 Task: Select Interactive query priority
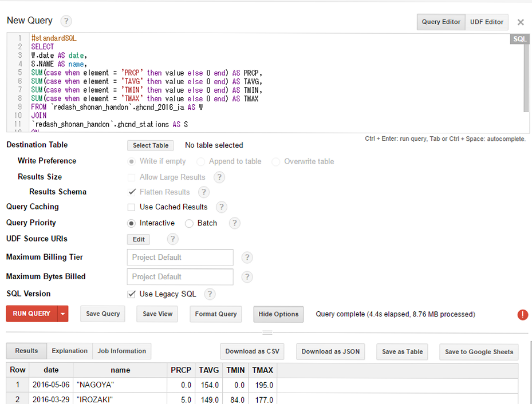[131, 223]
